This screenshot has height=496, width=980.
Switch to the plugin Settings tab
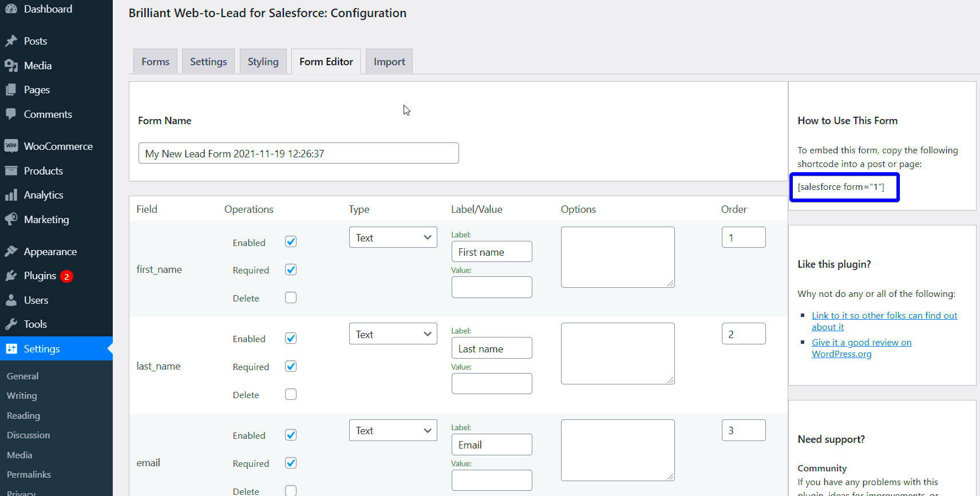tap(208, 61)
